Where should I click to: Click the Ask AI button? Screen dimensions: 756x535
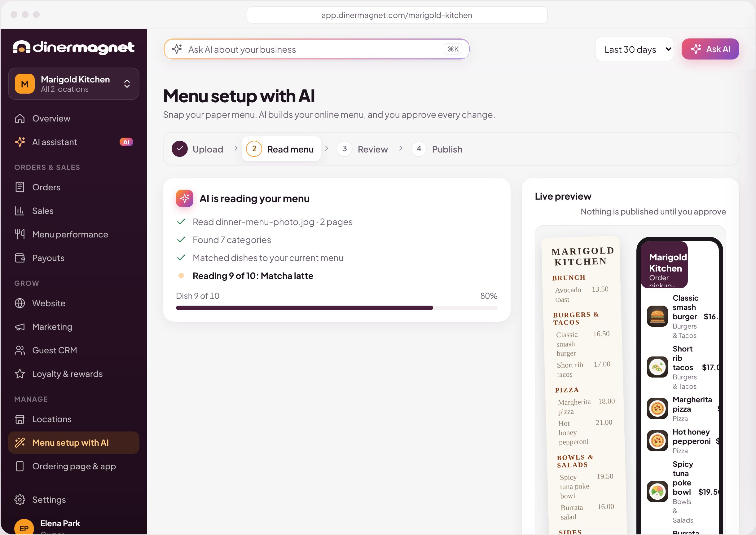click(710, 49)
